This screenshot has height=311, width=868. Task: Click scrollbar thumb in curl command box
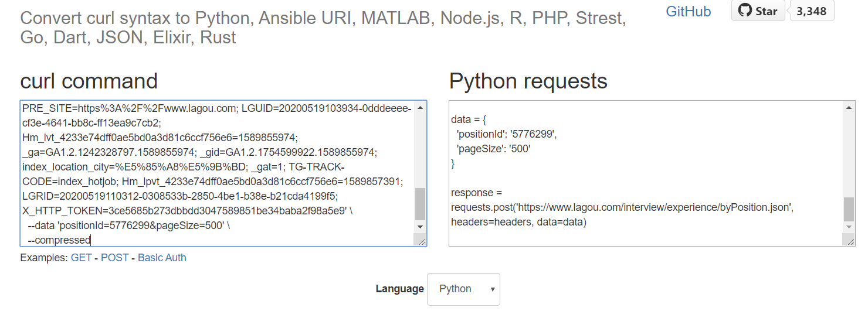421,203
